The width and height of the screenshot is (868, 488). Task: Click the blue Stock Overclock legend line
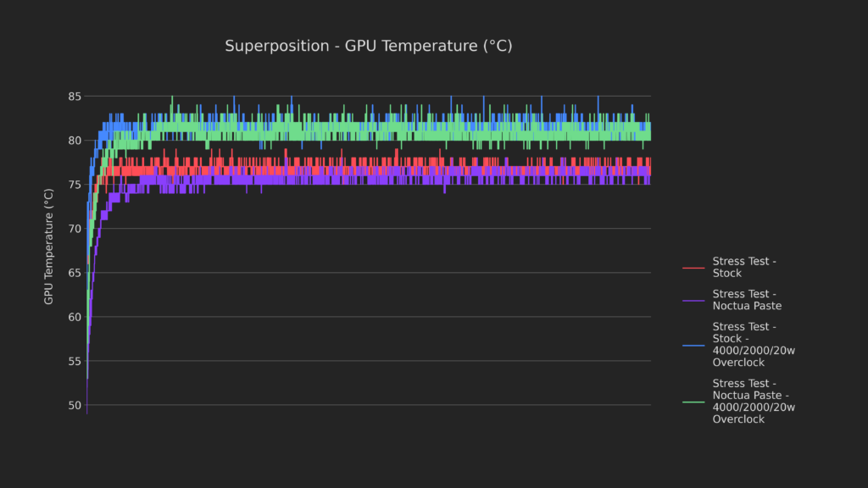tap(693, 345)
